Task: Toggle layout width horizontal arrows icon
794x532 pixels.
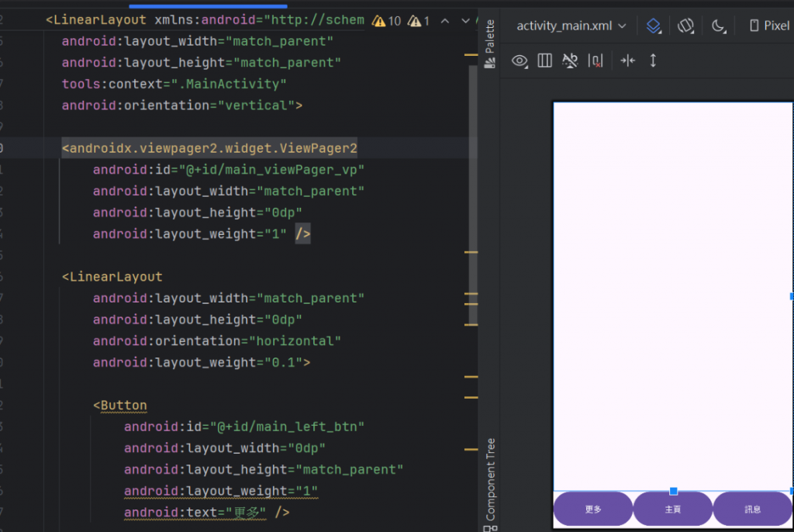Action: (x=628, y=60)
